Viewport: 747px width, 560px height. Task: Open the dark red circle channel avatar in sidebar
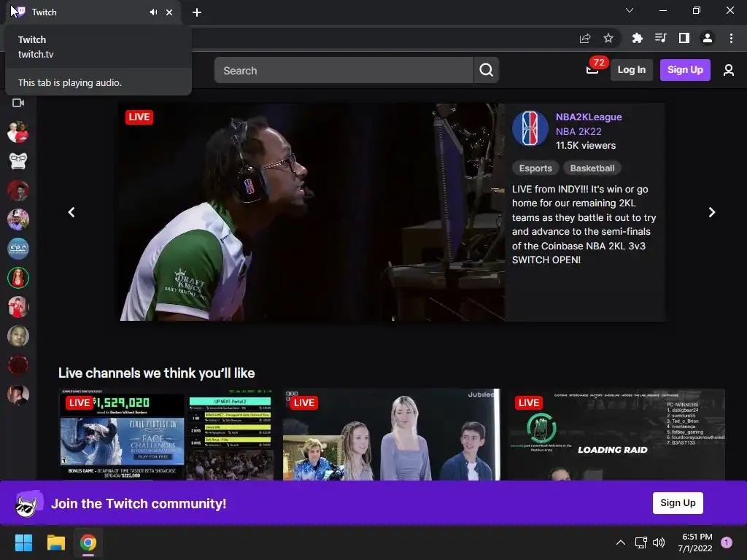point(18,365)
